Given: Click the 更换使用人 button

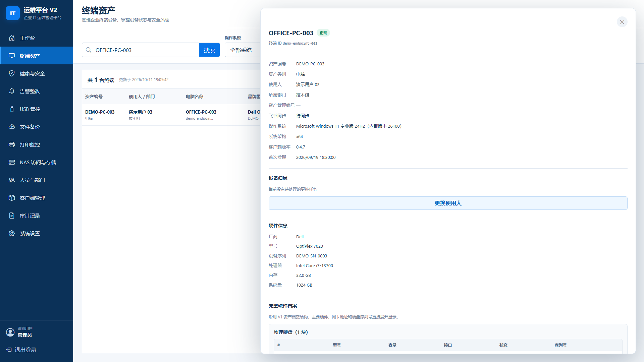Looking at the screenshot, I should coord(448,203).
